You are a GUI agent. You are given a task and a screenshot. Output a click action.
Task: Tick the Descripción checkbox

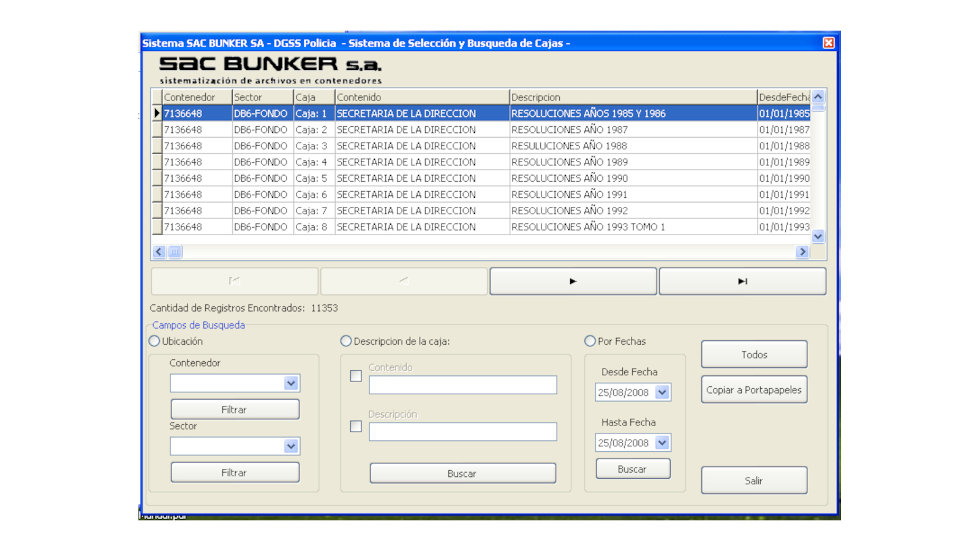[x=356, y=426]
